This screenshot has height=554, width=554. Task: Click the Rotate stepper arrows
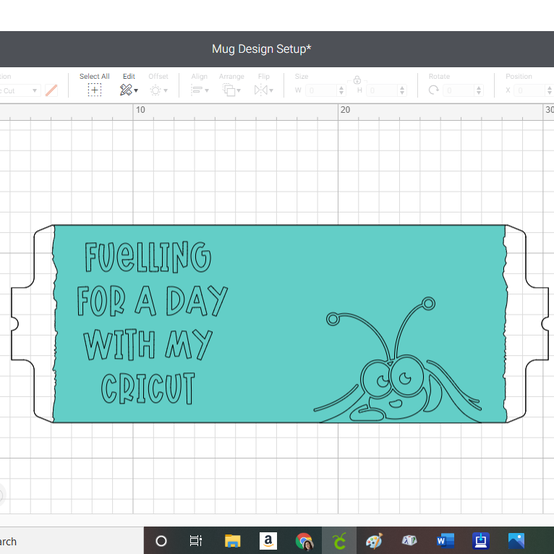pos(479,90)
